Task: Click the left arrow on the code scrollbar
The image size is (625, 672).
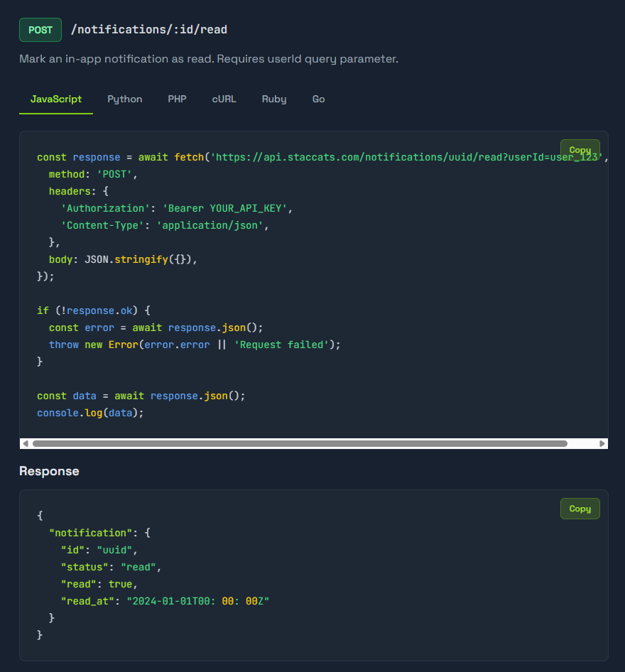Action: pyautogui.click(x=25, y=443)
